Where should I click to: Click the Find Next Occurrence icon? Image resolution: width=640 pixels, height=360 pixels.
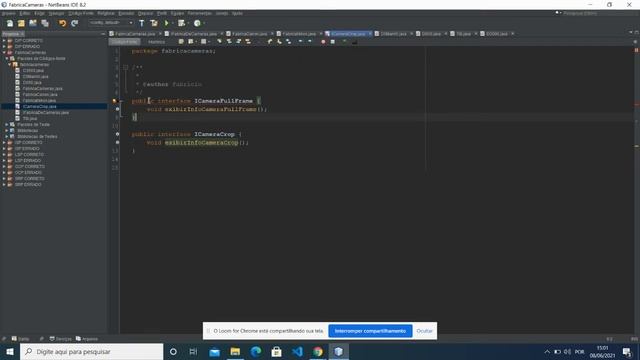(x=238, y=42)
